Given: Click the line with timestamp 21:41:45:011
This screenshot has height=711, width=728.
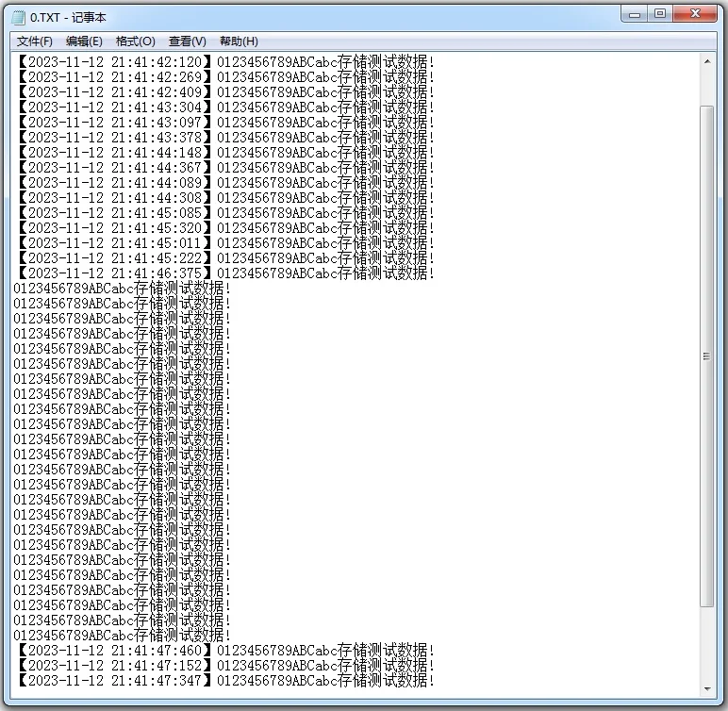Looking at the screenshot, I should (225, 243).
